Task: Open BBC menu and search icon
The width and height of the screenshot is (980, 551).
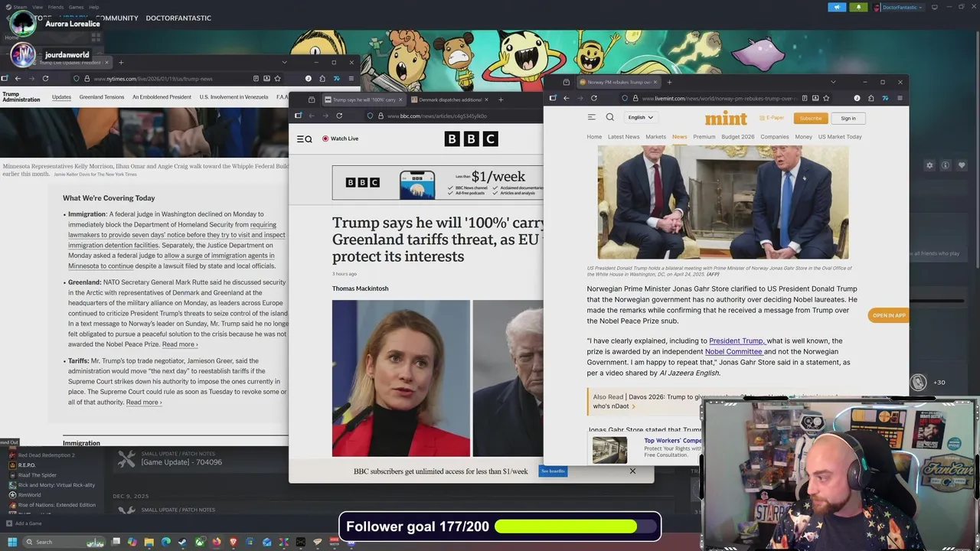Action: 305,139
